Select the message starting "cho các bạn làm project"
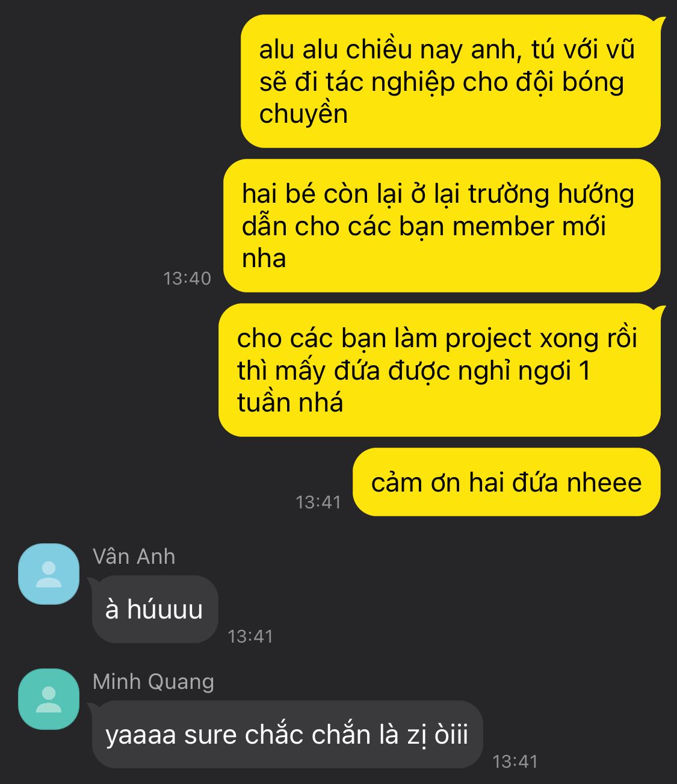Viewport: 677px width, 784px height. (439, 370)
